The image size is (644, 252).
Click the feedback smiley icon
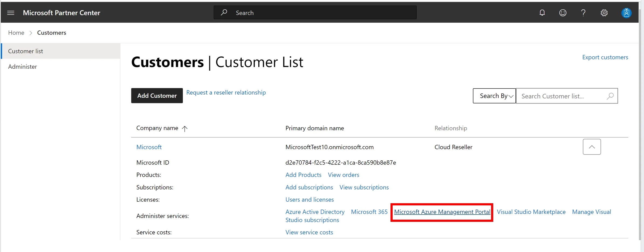tap(563, 13)
